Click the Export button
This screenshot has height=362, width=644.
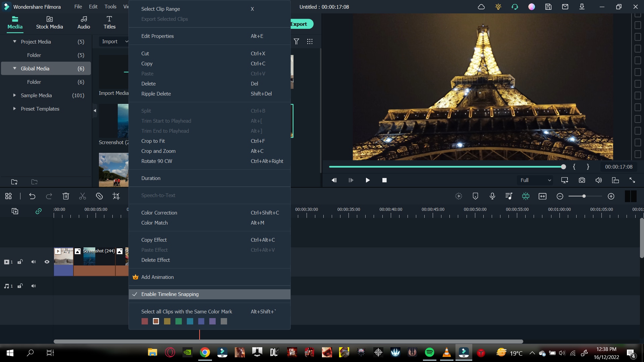pos(298,24)
